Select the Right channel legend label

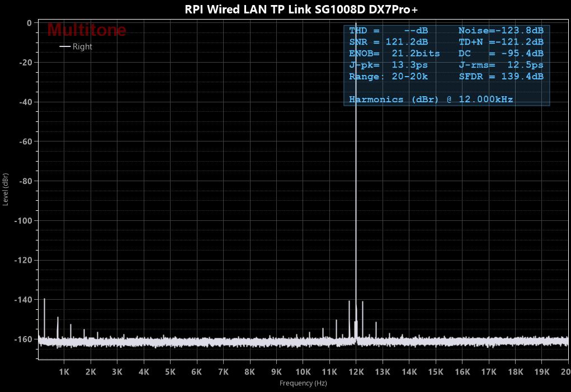[82, 46]
